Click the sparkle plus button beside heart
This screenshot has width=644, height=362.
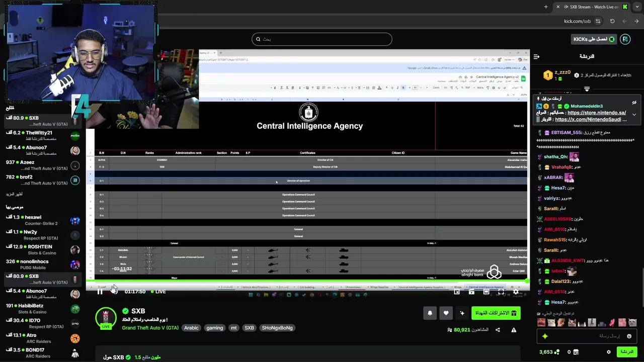[462, 313]
